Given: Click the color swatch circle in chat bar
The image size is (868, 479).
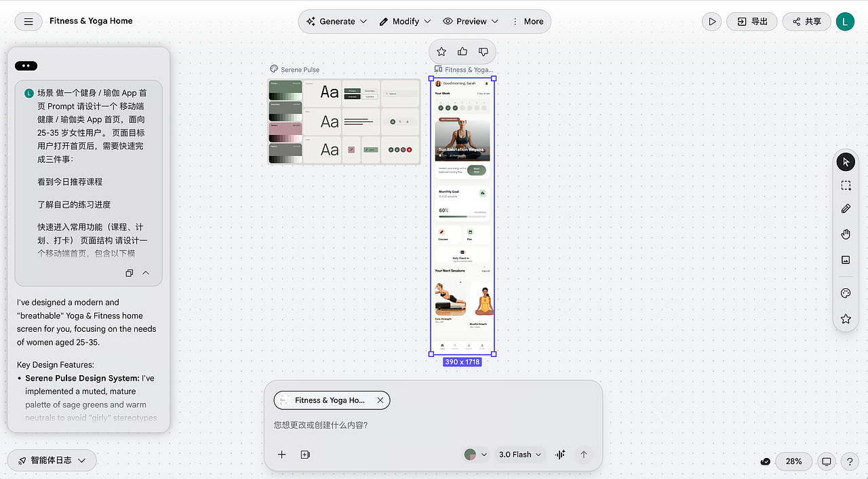Looking at the screenshot, I should 471,455.
